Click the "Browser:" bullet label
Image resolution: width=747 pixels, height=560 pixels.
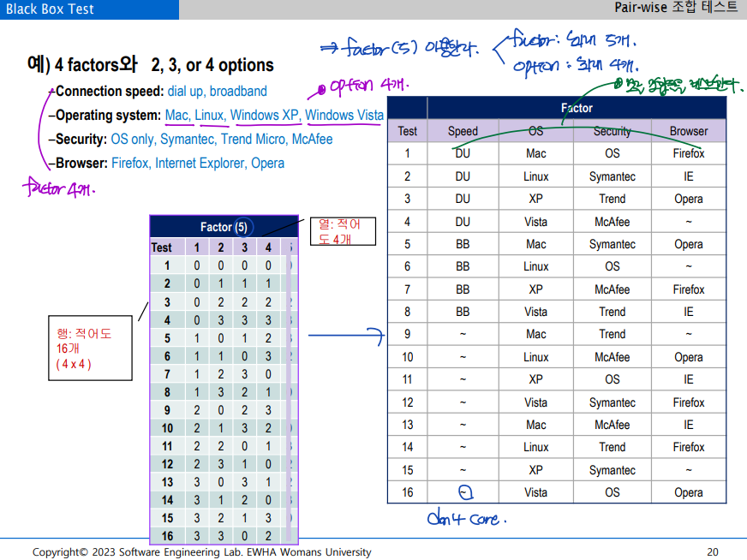pyautogui.click(x=82, y=163)
